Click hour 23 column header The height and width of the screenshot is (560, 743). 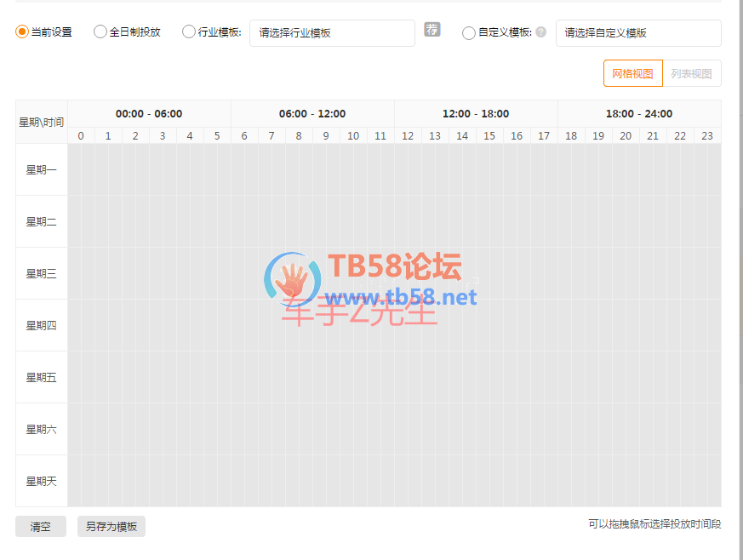tap(707, 136)
